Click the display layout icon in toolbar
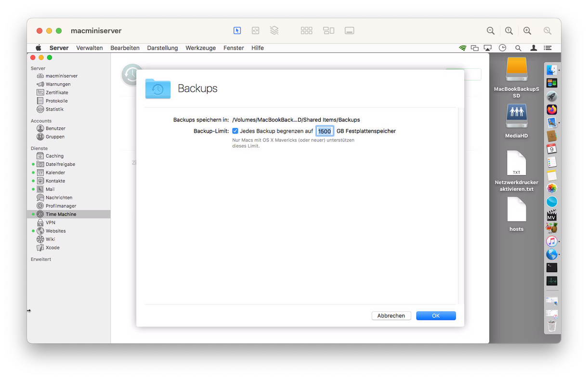 pos(328,30)
